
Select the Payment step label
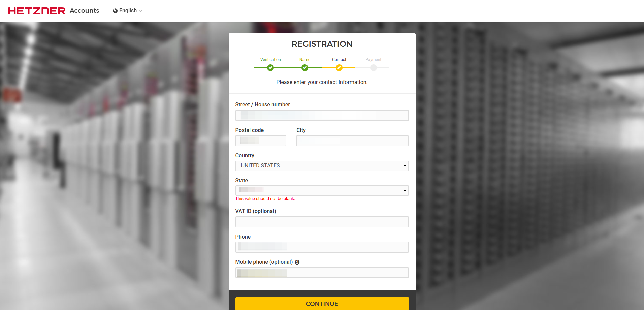tap(373, 59)
